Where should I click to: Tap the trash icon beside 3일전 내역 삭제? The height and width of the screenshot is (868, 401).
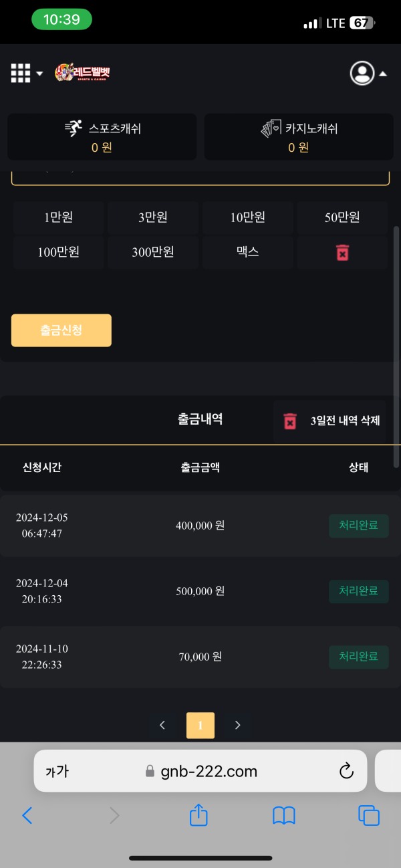(x=289, y=421)
